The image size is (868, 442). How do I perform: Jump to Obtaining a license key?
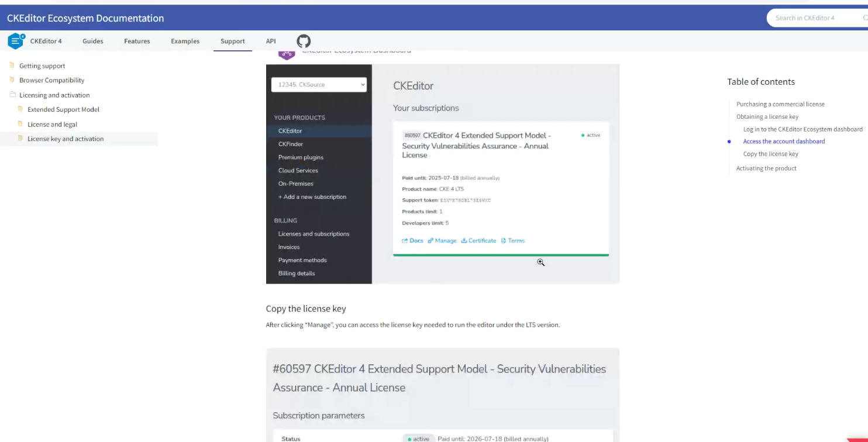click(x=767, y=116)
